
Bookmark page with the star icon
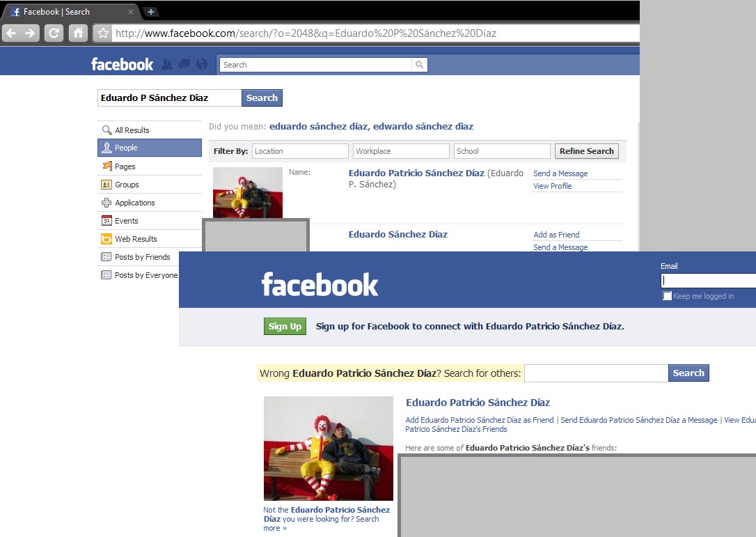click(102, 33)
